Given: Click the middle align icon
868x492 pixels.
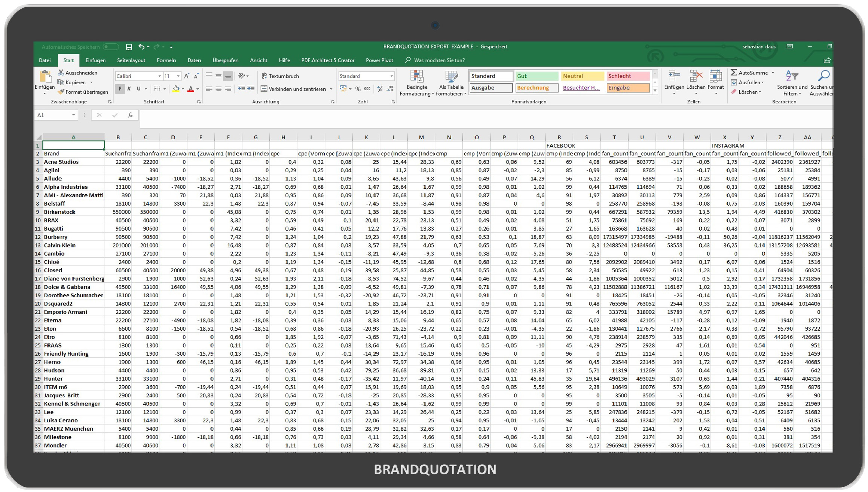Looking at the screenshot, I should (218, 76).
